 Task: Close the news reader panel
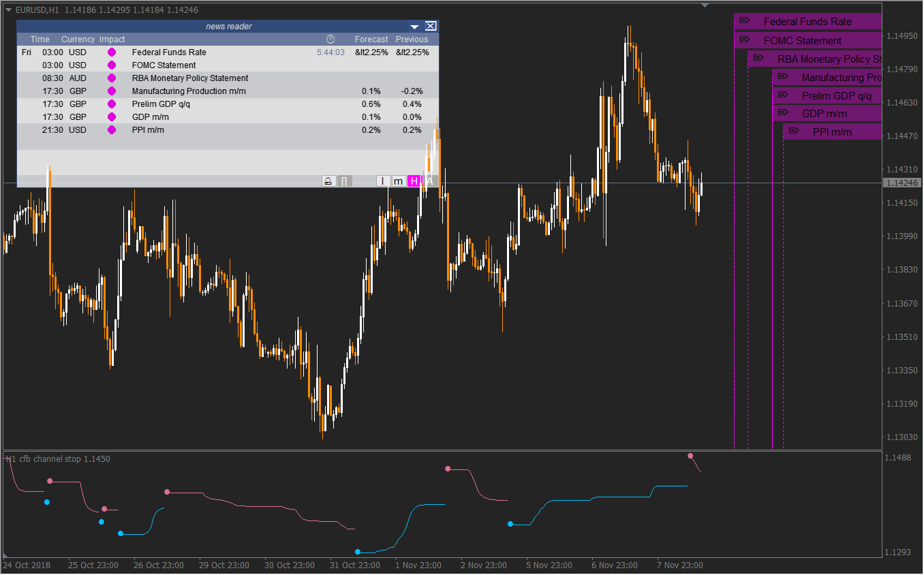(431, 26)
